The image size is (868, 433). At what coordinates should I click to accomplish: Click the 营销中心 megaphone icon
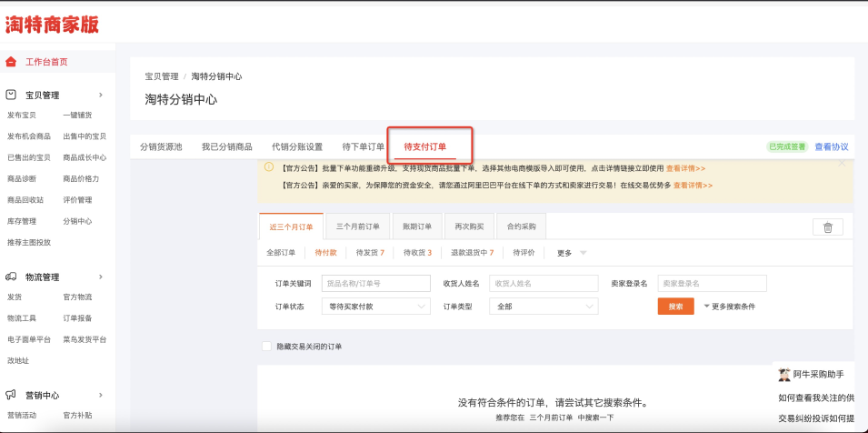point(11,395)
